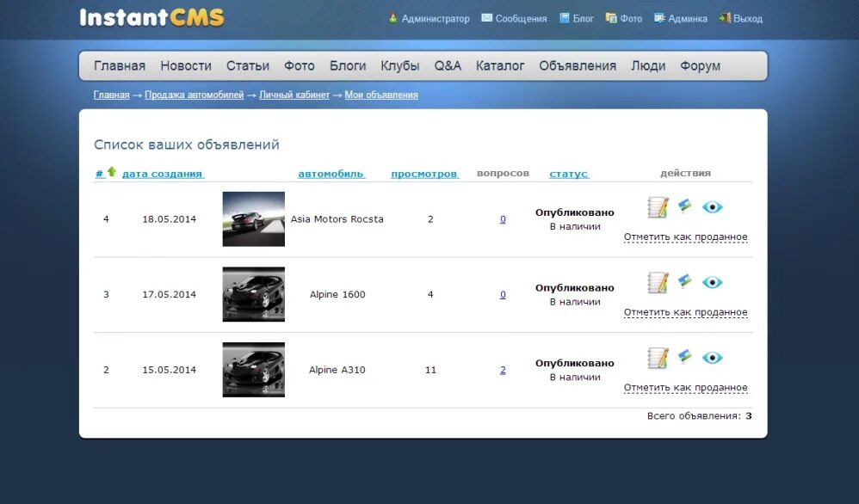Click the date 15.05.2014
Image resolution: width=859 pixels, height=504 pixels.
(170, 370)
